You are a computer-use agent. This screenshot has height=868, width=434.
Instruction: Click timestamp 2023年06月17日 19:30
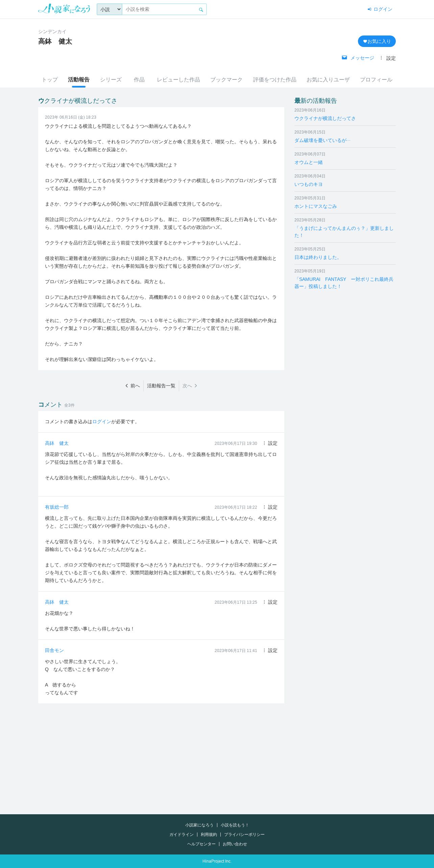click(x=236, y=443)
